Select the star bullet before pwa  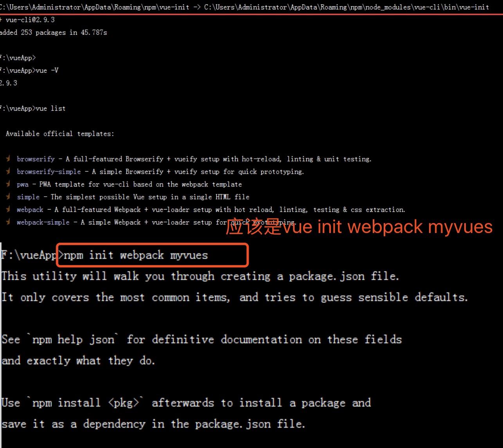coord(8,184)
